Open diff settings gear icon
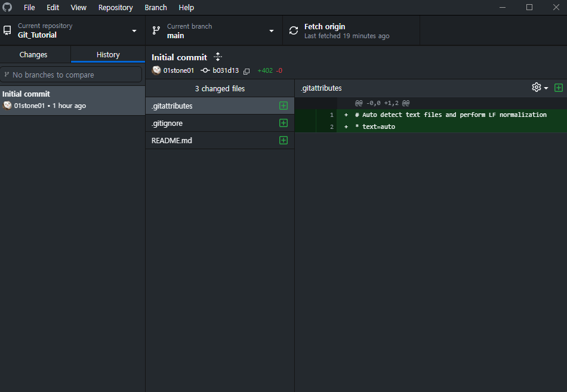This screenshot has height=392, width=567. pos(537,87)
